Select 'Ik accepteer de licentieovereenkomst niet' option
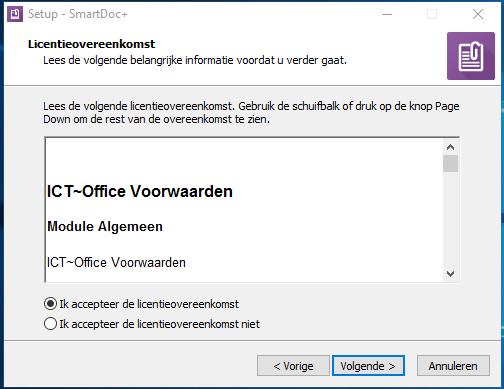The height and width of the screenshot is (389, 504). click(x=152, y=324)
